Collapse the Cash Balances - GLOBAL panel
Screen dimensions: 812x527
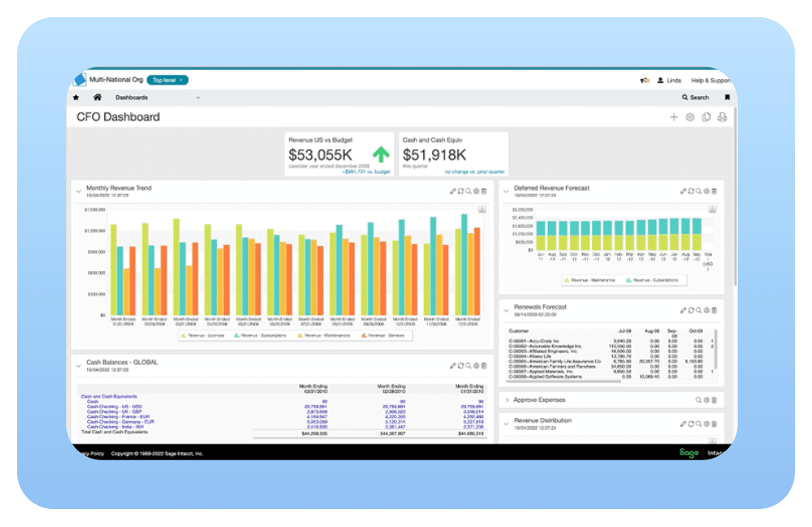(79, 366)
